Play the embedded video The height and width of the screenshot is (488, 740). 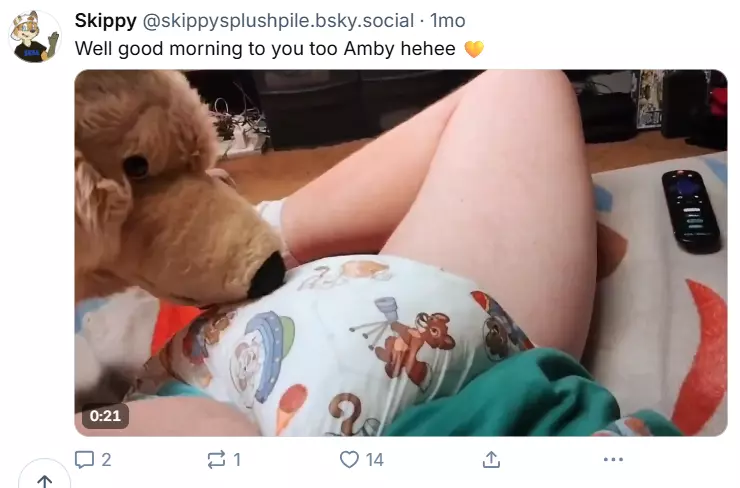click(401, 253)
